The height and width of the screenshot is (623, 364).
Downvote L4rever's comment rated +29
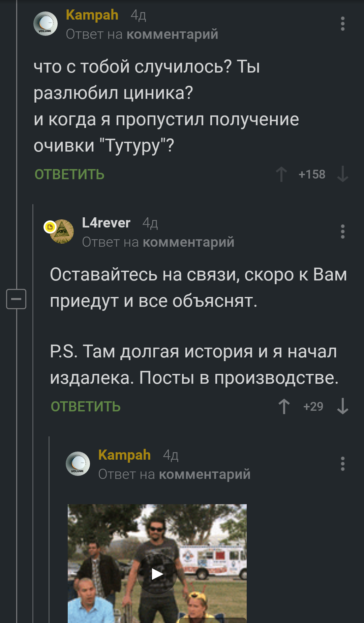(343, 406)
